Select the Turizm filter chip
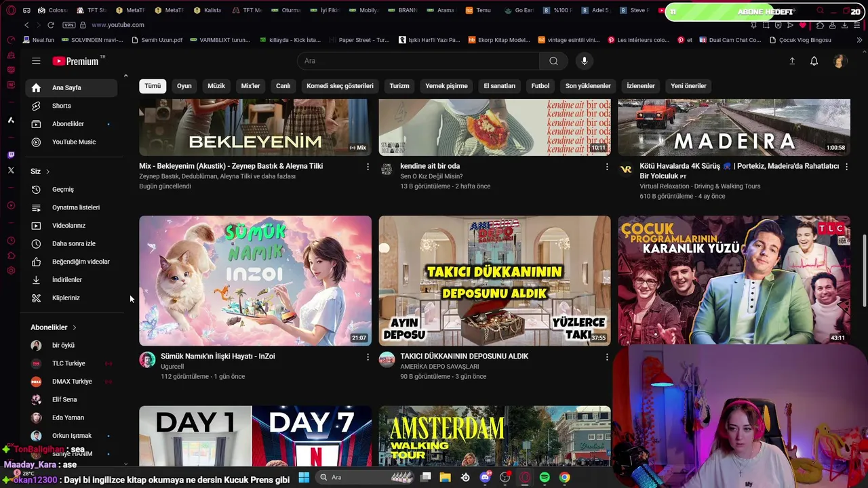This screenshot has height=488, width=868. click(399, 86)
